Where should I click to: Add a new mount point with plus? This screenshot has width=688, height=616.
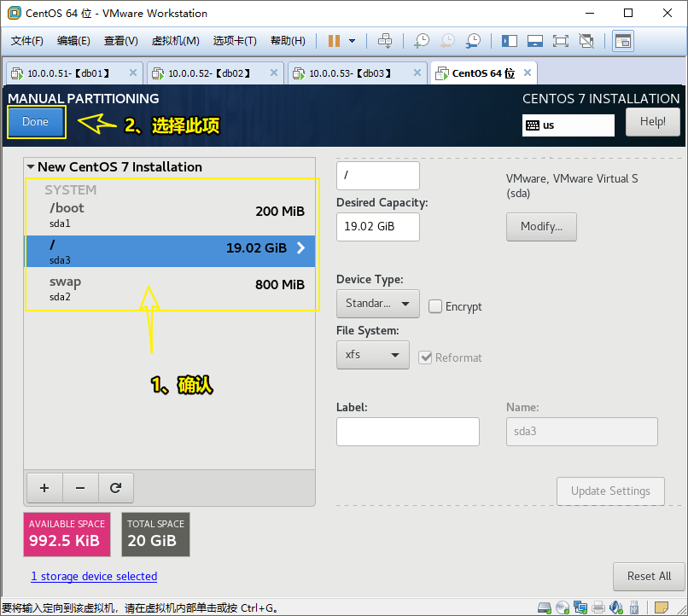(44, 488)
